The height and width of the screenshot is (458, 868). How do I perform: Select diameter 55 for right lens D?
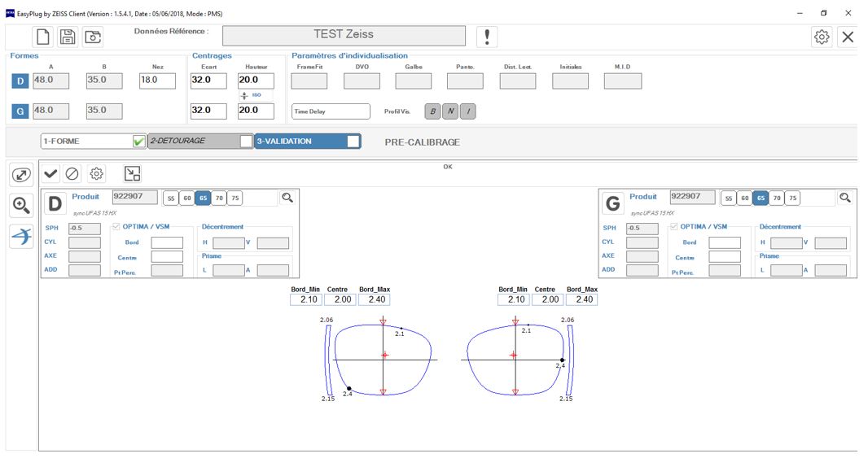(171, 198)
